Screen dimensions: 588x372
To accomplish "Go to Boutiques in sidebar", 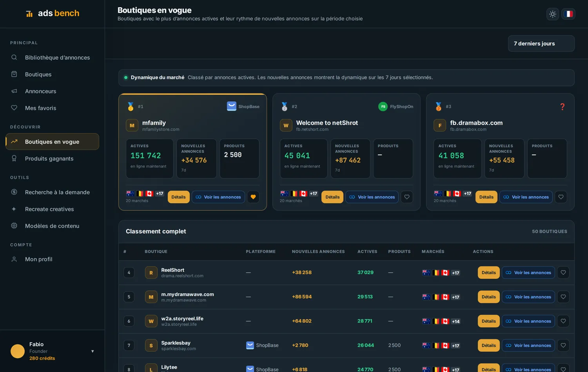I will (x=52, y=74).
